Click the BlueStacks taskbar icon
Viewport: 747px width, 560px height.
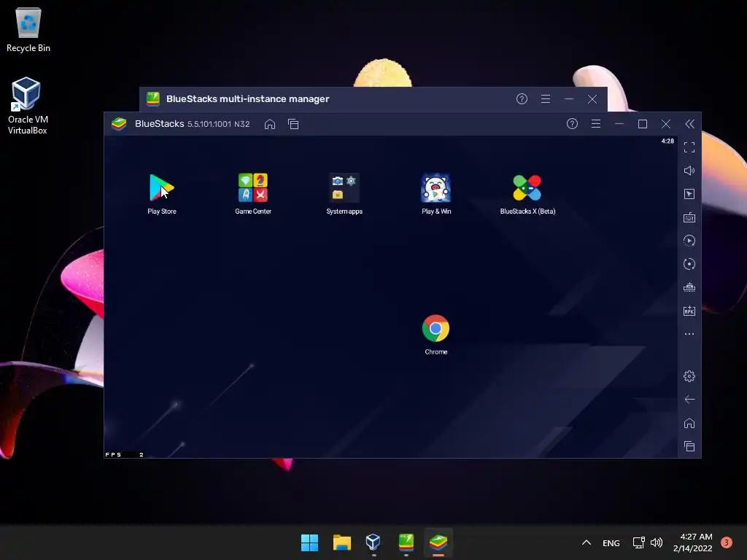438,542
